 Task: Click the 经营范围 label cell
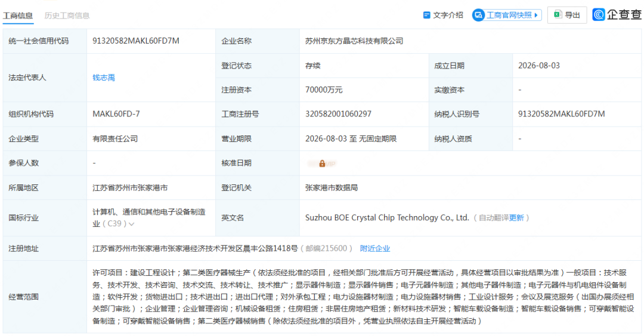click(45, 297)
